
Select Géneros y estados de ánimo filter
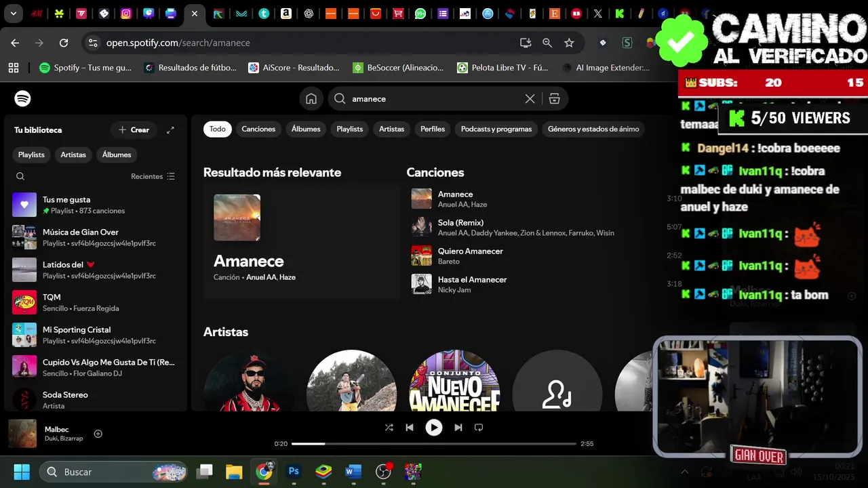(x=593, y=129)
